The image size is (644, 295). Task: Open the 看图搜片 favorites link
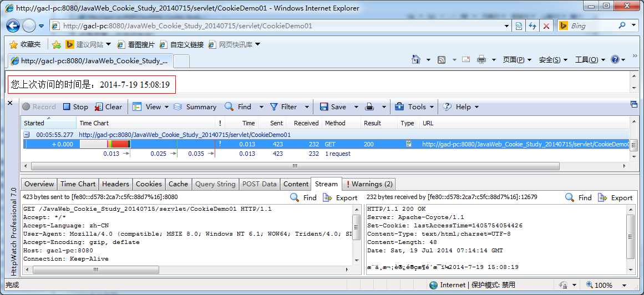pyautogui.click(x=136, y=44)
